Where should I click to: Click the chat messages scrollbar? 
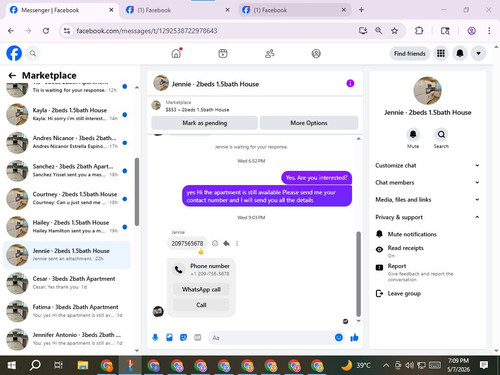(359, 274)
